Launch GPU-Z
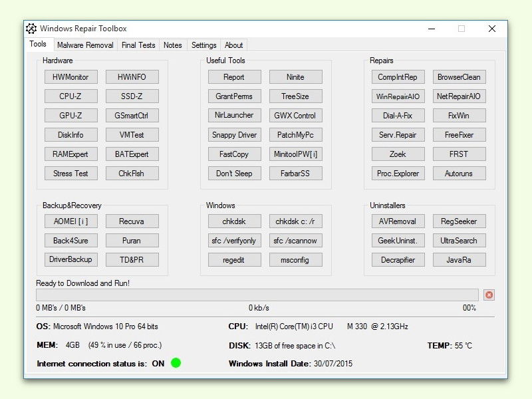The width and height of the screenshot is (532, 399). coord(70,116)
